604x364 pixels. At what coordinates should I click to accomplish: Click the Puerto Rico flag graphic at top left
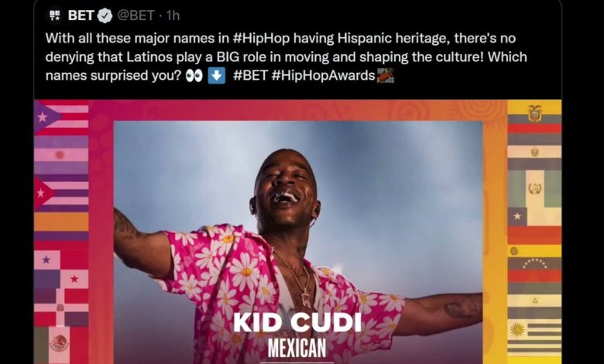point(61,118)
